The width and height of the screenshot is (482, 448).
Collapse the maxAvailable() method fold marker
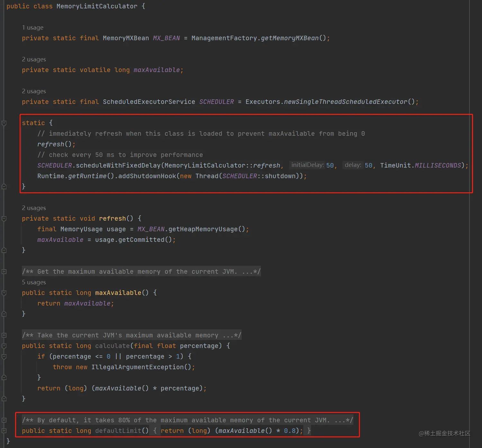coord(4,293)
